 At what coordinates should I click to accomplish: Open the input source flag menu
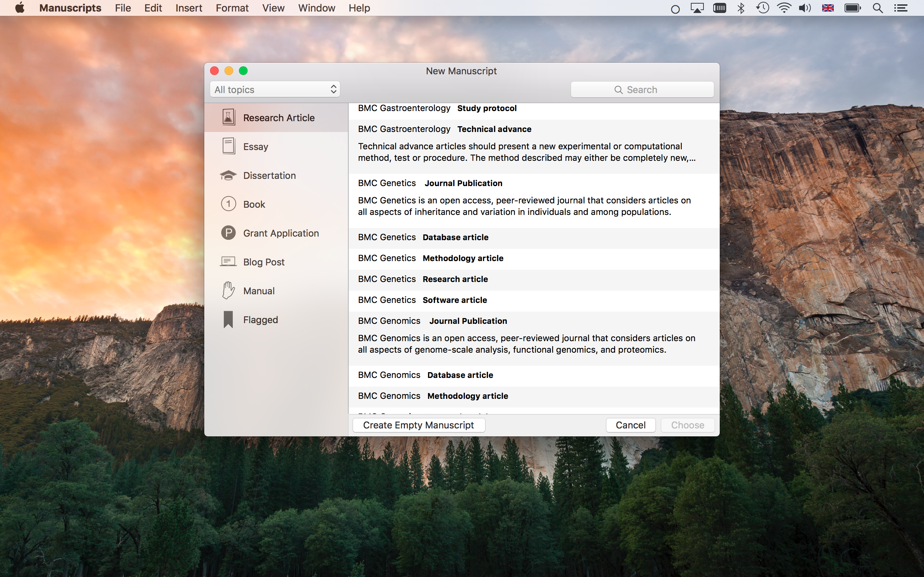point(827,8)
